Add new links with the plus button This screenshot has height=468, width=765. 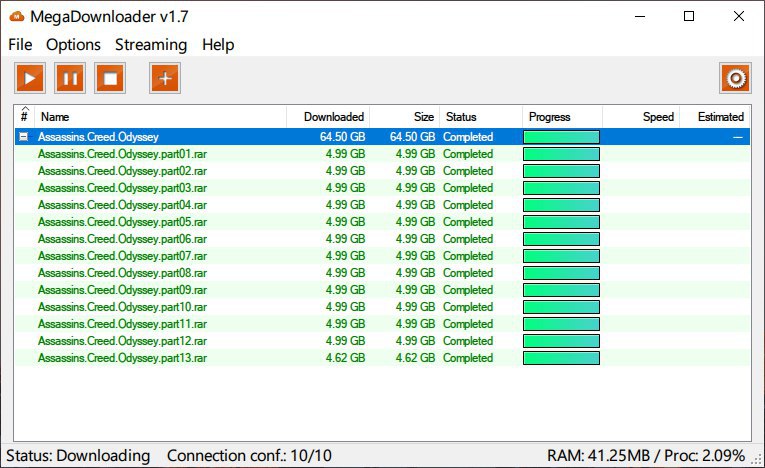click(x=165, y=78)
